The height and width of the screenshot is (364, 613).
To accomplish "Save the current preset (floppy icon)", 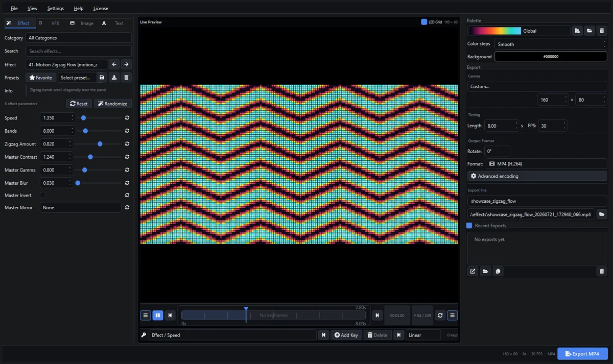I will tap(102, 78).
